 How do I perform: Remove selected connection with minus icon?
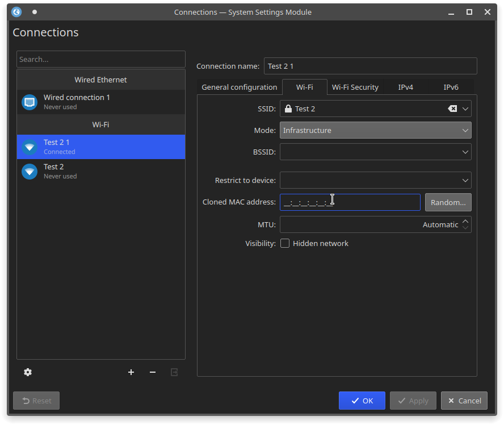coord(153,372)
